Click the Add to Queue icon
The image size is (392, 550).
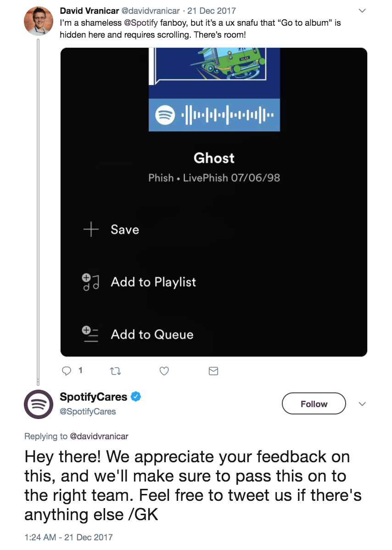[x=91, y=335]
